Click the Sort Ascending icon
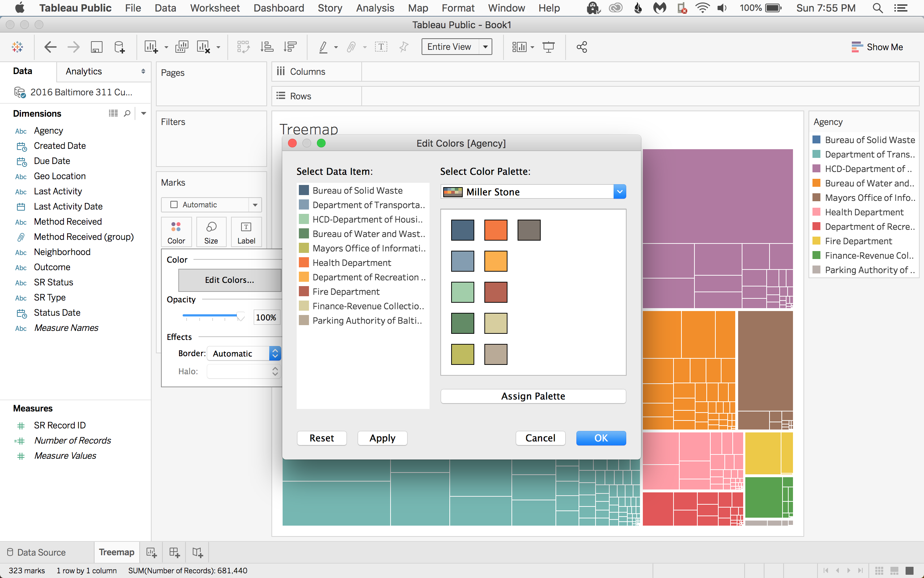 click(x=267, y=47)
